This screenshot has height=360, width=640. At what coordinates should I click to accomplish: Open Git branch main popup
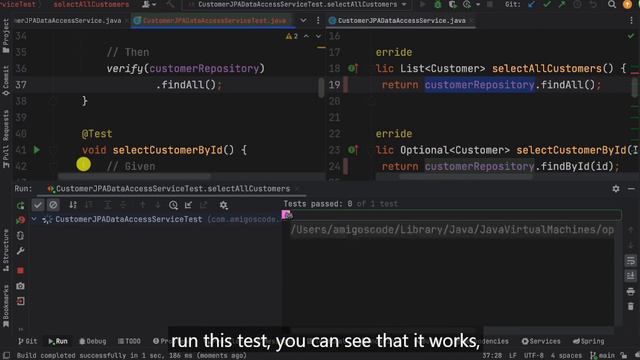tap(602, 356)
